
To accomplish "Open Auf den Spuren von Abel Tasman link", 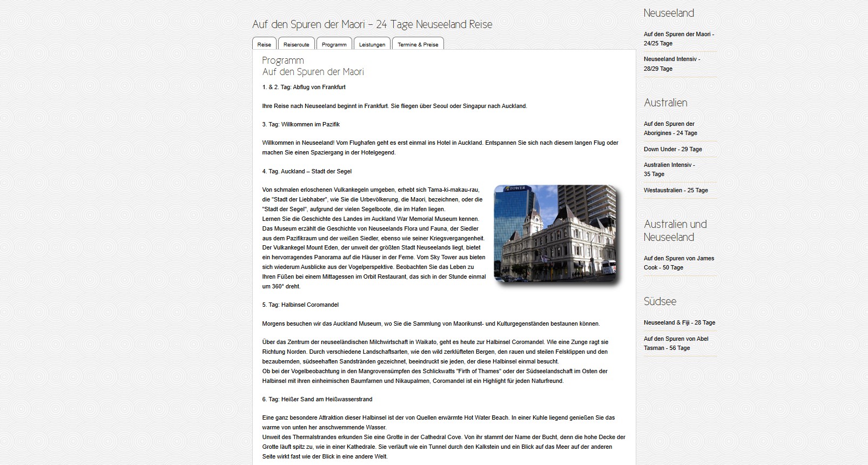I will tap(676, 343).
